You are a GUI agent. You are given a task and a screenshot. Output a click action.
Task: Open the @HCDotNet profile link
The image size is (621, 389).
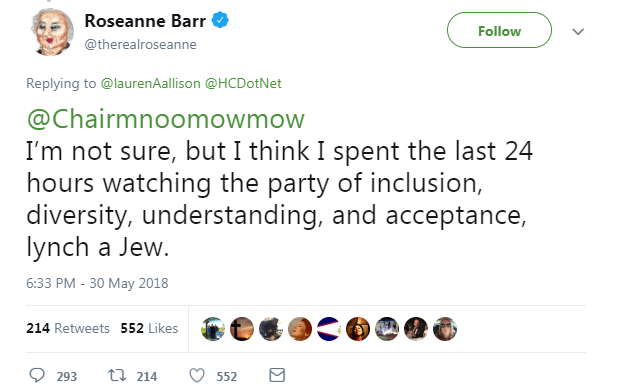point(243,83)
